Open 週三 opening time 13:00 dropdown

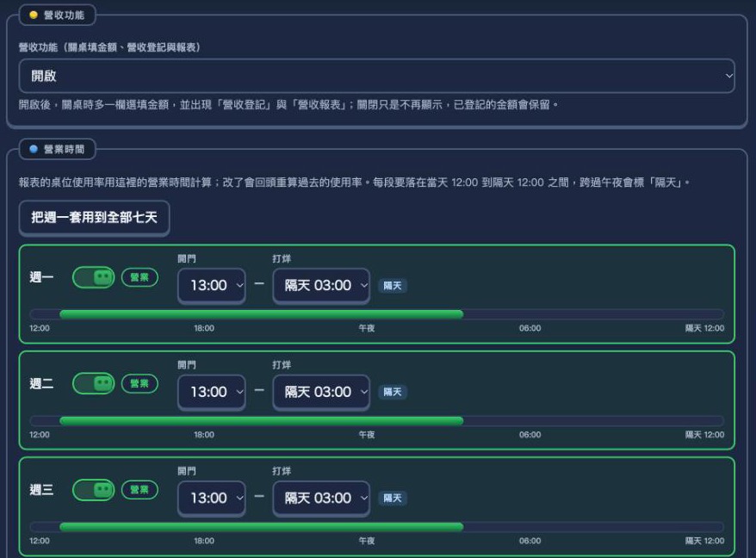tap(212, 499)
